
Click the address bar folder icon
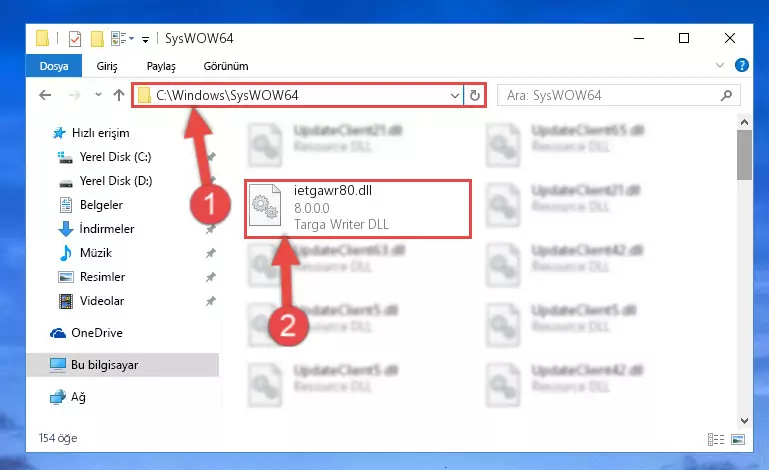(x=144, y=95)
